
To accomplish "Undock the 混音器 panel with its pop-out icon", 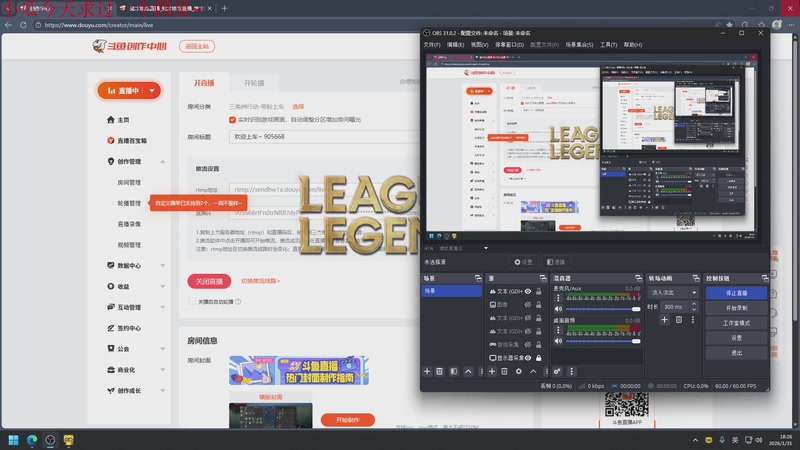I will pos(638,278).
